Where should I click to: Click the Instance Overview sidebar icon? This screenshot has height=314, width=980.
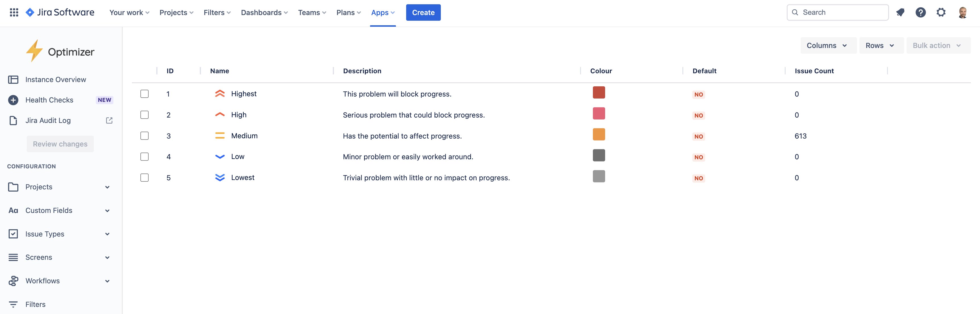(x=13, y=79)
